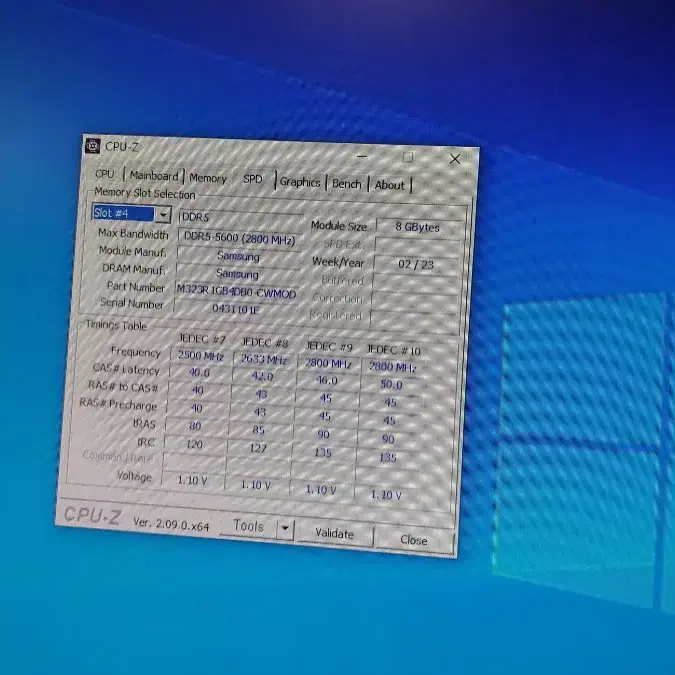Click the JEDEC #7 column header
This screenshot has height=675, width=675.
202,339
